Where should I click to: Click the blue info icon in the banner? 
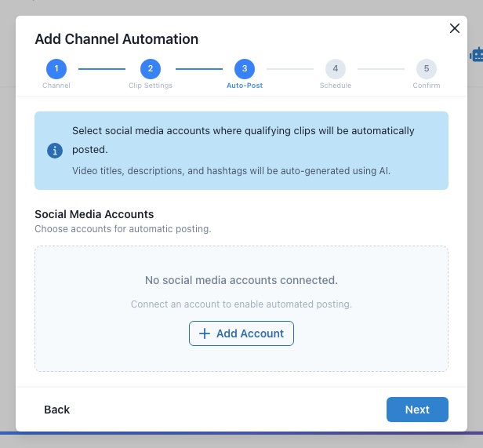click(55, 151)
